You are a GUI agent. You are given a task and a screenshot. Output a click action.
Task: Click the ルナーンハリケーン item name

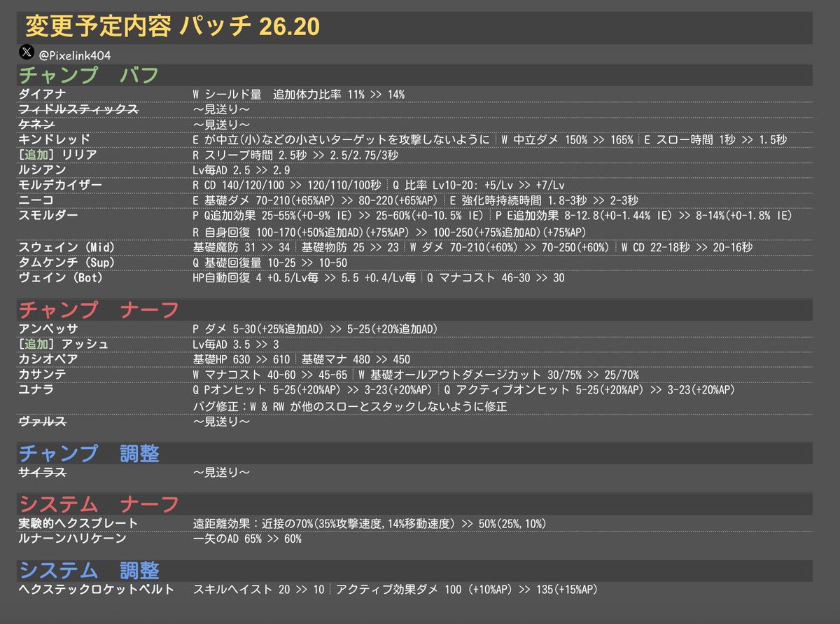72,539
